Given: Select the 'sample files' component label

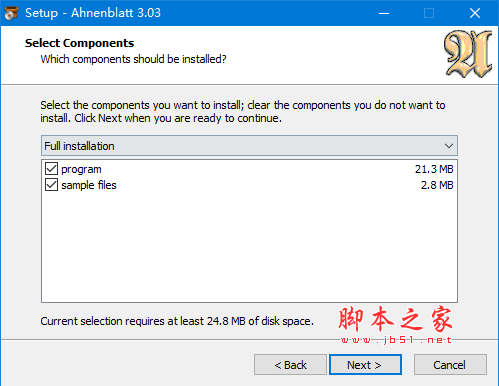Looking at the screenshot, I should point(89,185).
